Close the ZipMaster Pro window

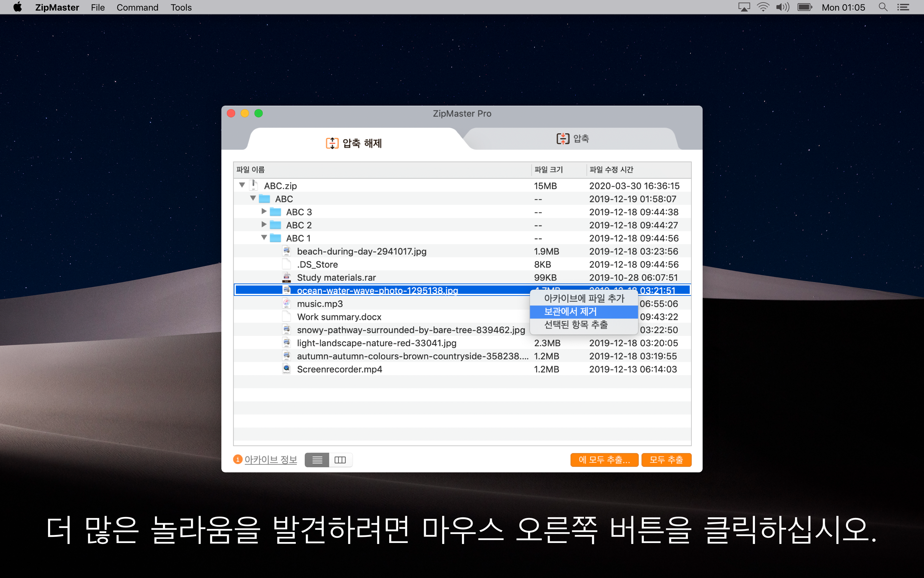231,113
